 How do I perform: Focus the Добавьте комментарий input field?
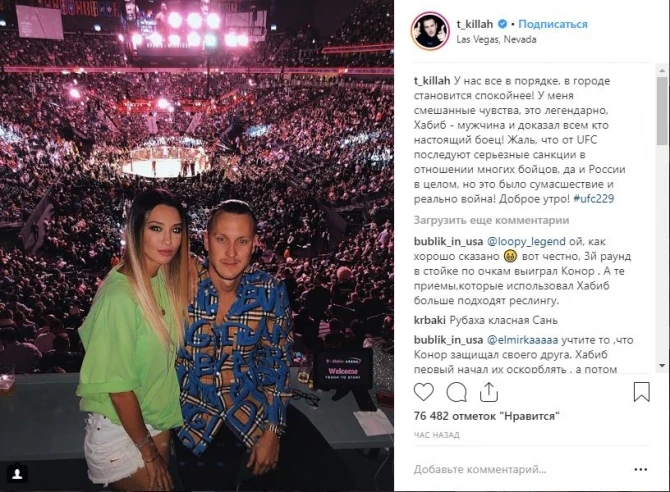point(519,469)
